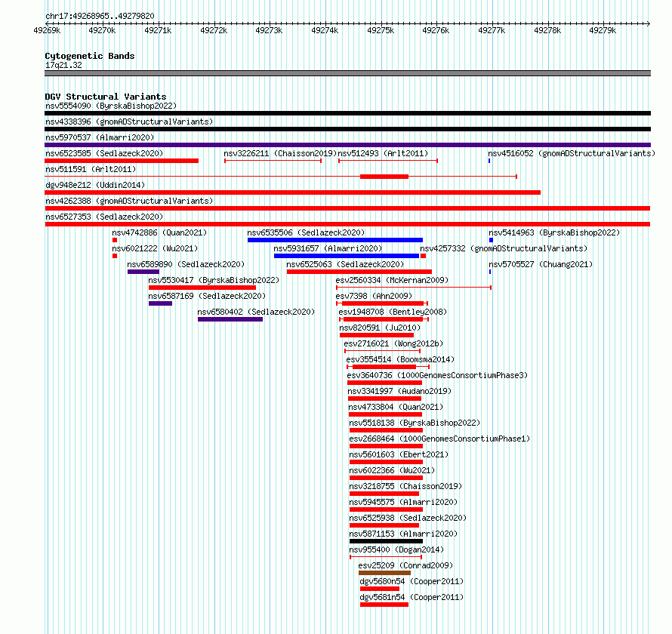Image resolution: width=672 pixels, height=634 pixels.
Task: Click nsv6535506 (Sedlazeck2020) label
Action: (x=306, y=232)
